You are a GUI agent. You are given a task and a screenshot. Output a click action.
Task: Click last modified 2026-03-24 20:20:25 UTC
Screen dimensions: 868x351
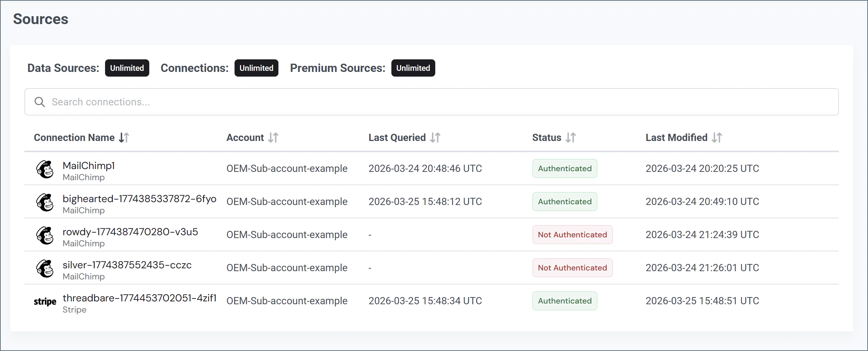tap(702, 168)
